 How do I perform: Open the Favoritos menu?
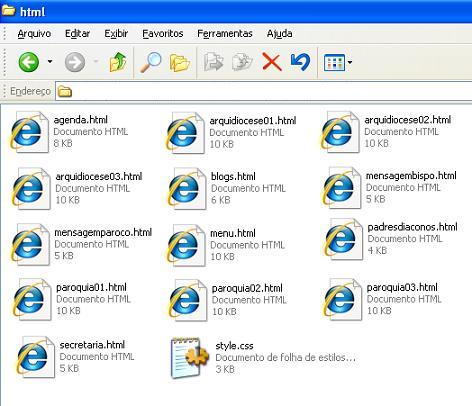click(163, 33)
